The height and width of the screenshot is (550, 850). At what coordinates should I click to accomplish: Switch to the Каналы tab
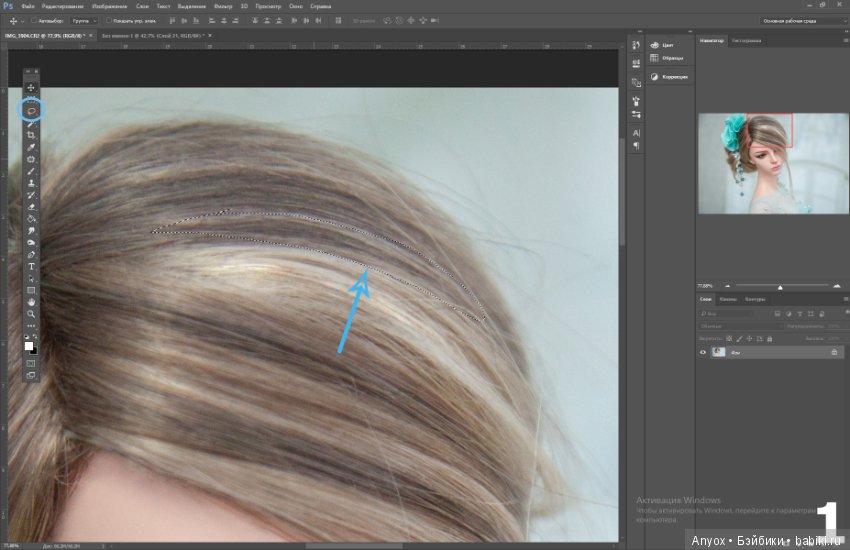[x=728, y=299]
